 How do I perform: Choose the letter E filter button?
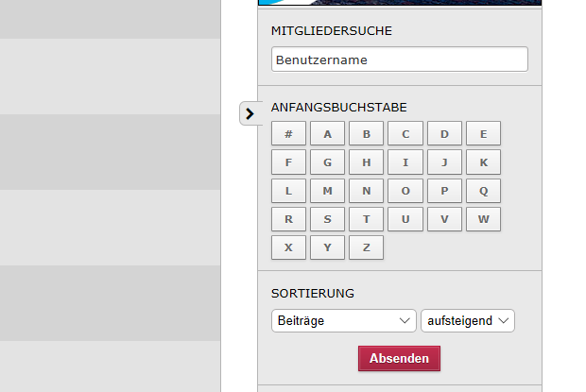click(x=483, y=134)
